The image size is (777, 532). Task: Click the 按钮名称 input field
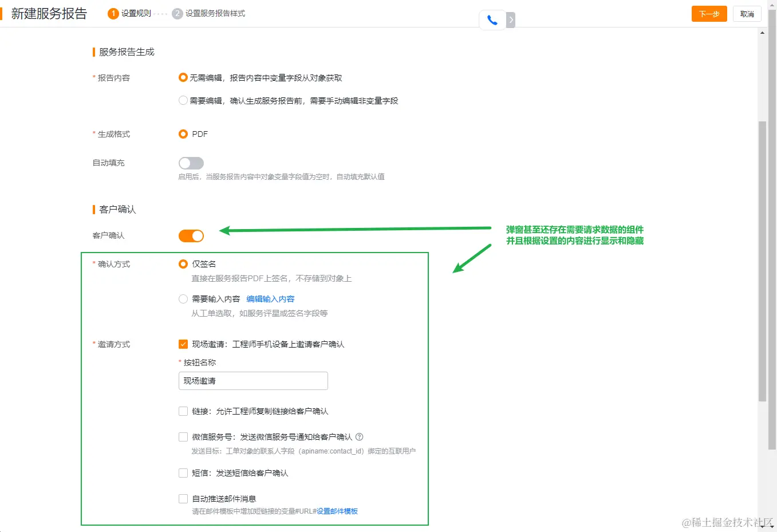(253, 381)
